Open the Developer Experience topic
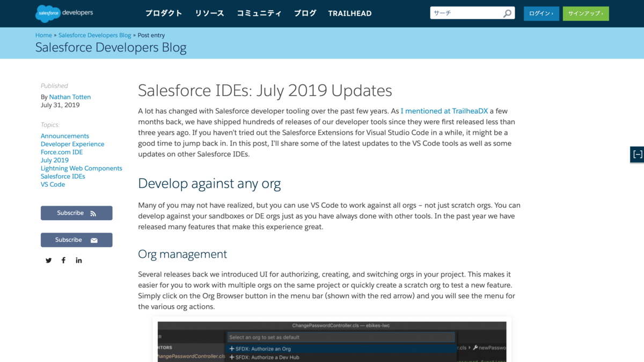 pyautogui.click(x=72, y=144)
